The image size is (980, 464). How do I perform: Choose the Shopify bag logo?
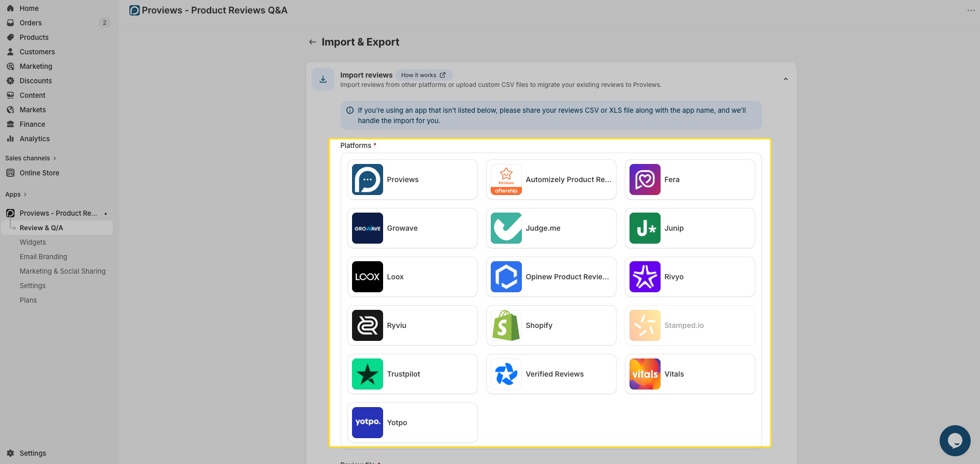click(x=506, y=325)
